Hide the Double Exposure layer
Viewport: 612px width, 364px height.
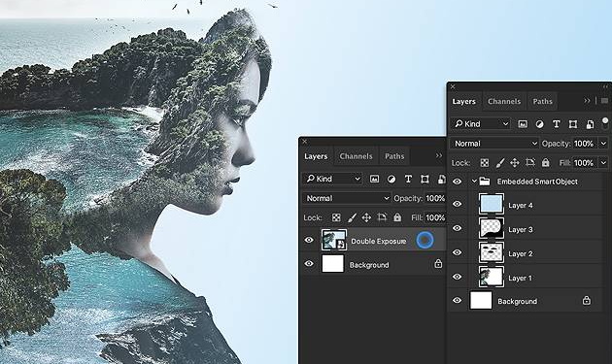[309, 240]
